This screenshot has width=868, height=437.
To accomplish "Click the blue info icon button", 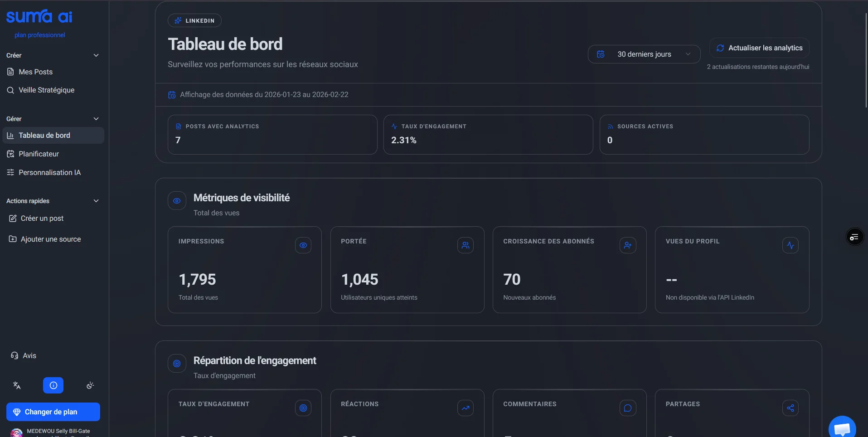I will 53,385.
